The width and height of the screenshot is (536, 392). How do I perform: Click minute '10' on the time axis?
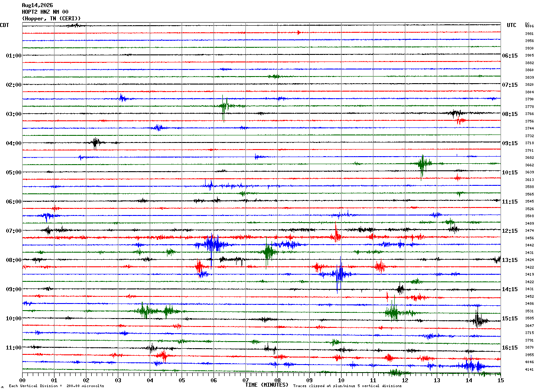[341, 380]
